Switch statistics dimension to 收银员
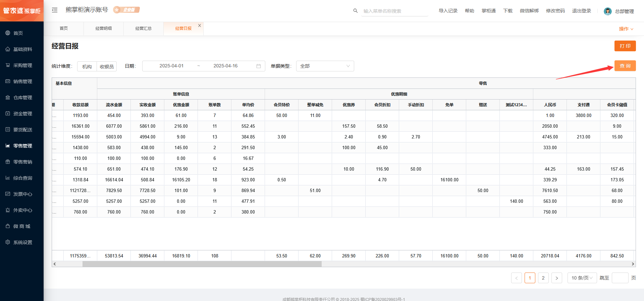The height and width of the screenshot is (301, 644). click(x=107, y=66)
